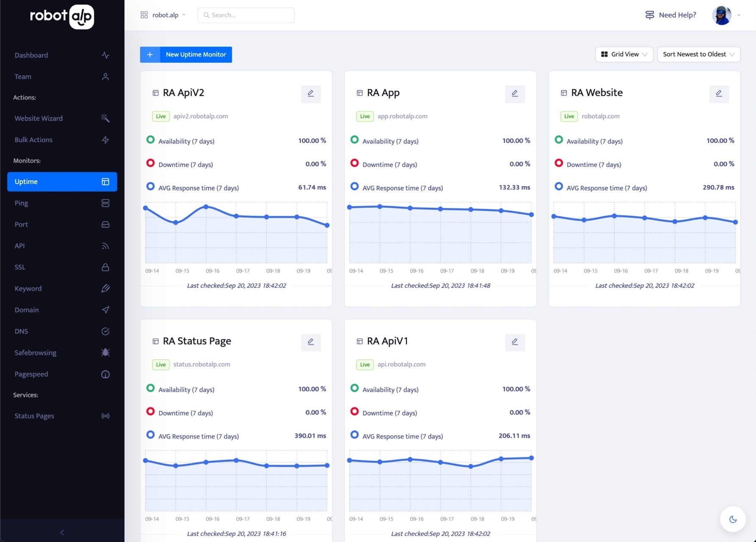Click the Pagespeed gauge icon

[105, 374]
